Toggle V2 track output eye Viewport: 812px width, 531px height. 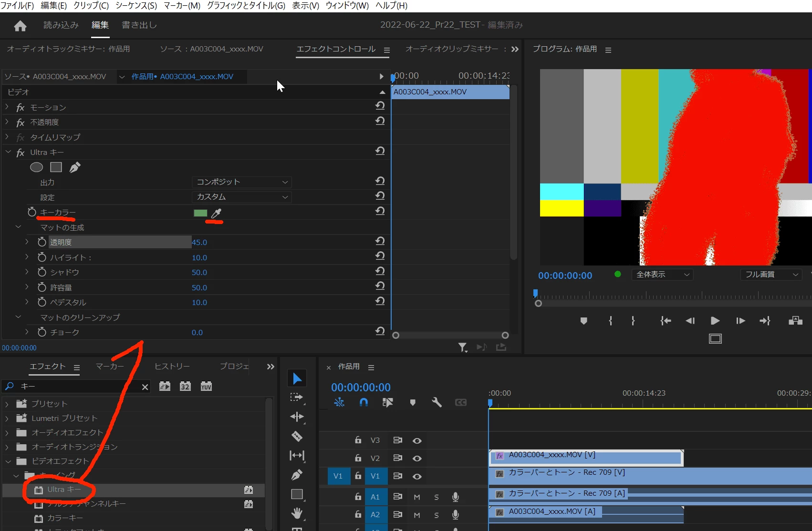click(417, 459)
